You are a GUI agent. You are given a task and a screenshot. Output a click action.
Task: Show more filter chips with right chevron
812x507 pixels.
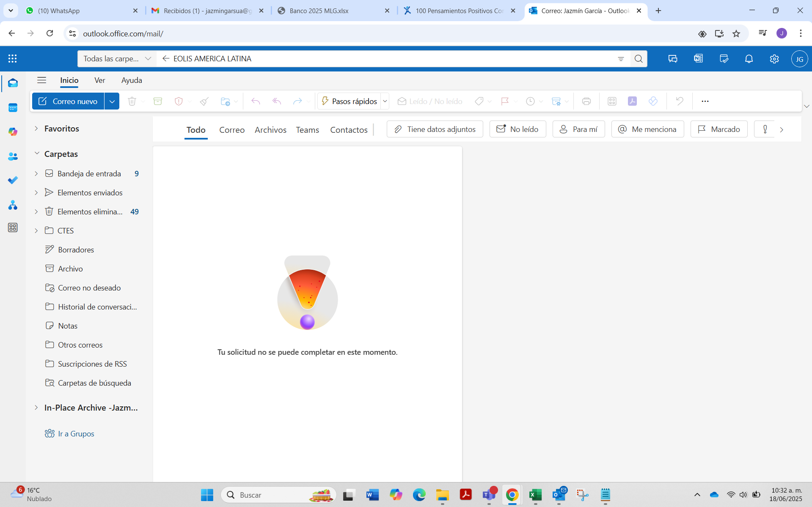(782, 130)
